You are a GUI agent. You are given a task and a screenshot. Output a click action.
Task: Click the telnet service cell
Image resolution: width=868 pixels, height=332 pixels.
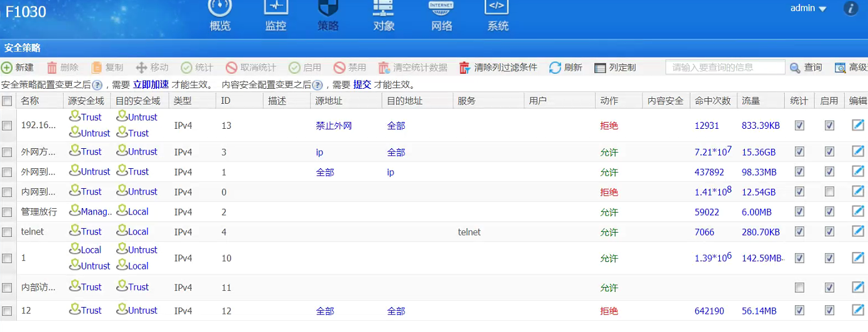469,232
